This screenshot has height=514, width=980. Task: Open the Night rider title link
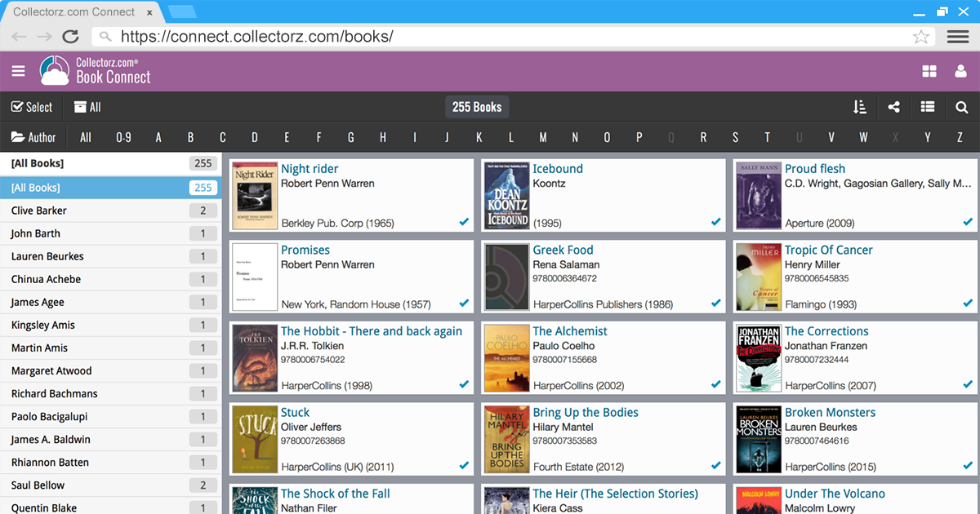point(310,169)
